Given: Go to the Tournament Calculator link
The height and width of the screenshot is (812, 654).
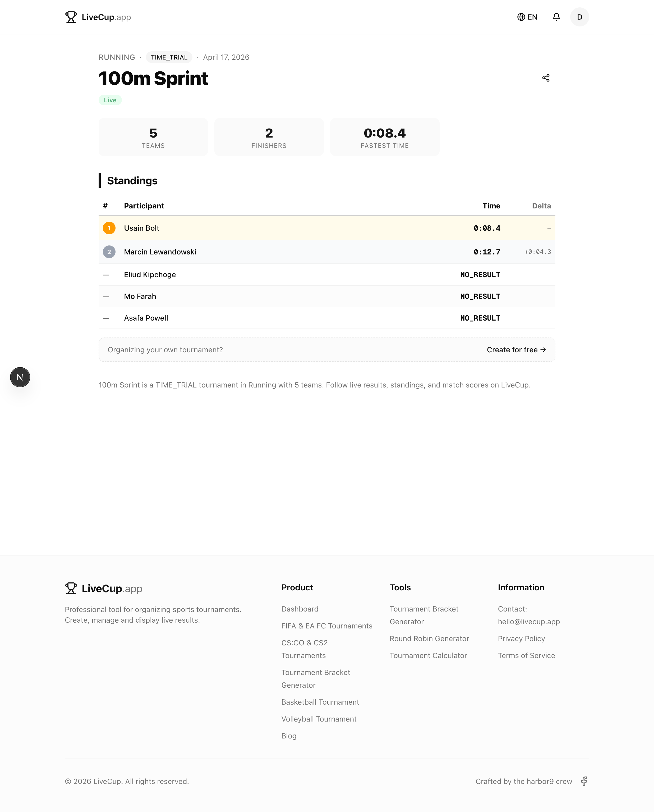Looking at the screenshot, I should pos(428,656).
